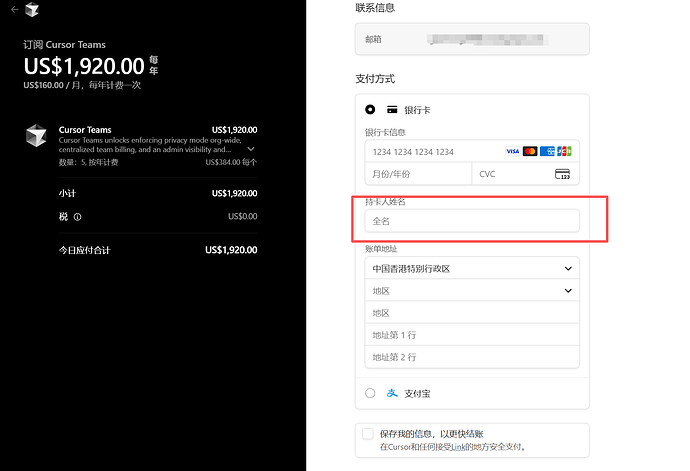
Task: Click the 地址第 1 行 field
Action: (472, 335)
